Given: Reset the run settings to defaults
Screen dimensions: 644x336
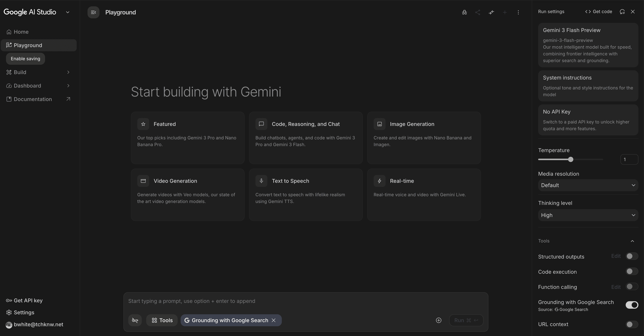Looking at the screenshot, I should tap(622, 12).
